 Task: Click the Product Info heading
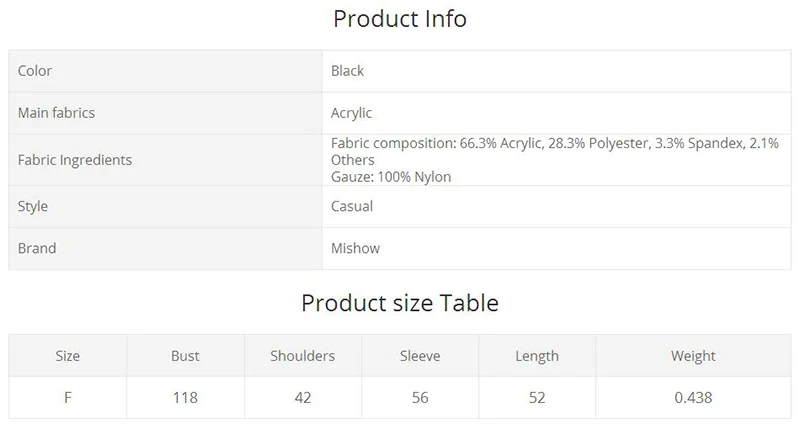[x=399, y=19]
